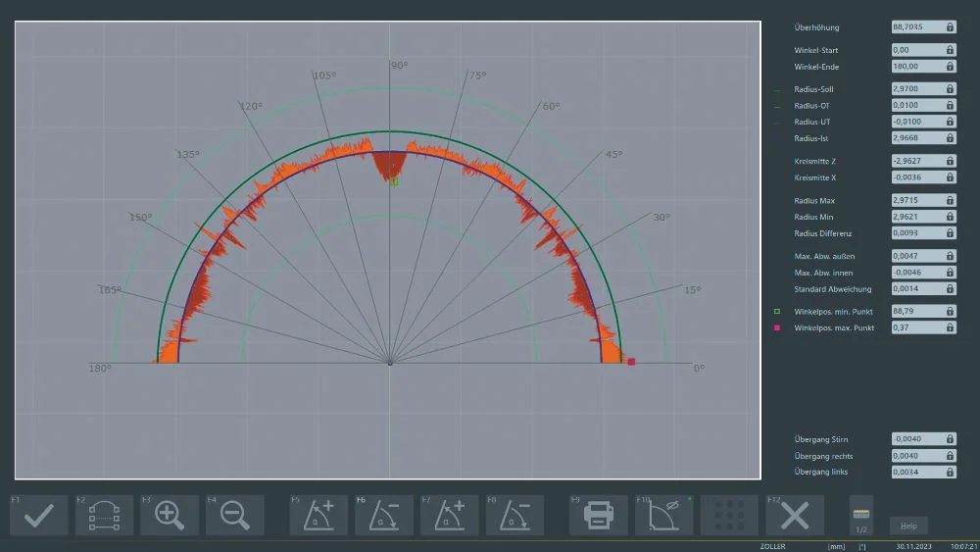The image size is (980, 552).
Task: Click the Winkel-Start value field
Action: pyautogui.click(x=916, y=50)
